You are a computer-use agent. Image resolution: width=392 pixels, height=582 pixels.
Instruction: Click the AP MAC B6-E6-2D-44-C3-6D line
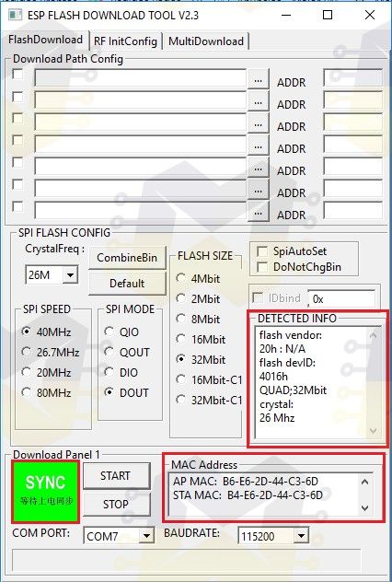[246, 482]
